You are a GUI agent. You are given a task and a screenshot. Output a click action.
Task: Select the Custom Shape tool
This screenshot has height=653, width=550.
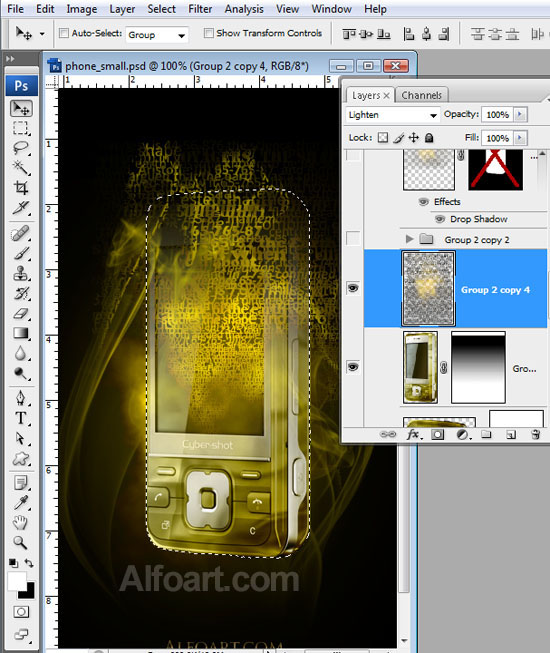point(21,459)
